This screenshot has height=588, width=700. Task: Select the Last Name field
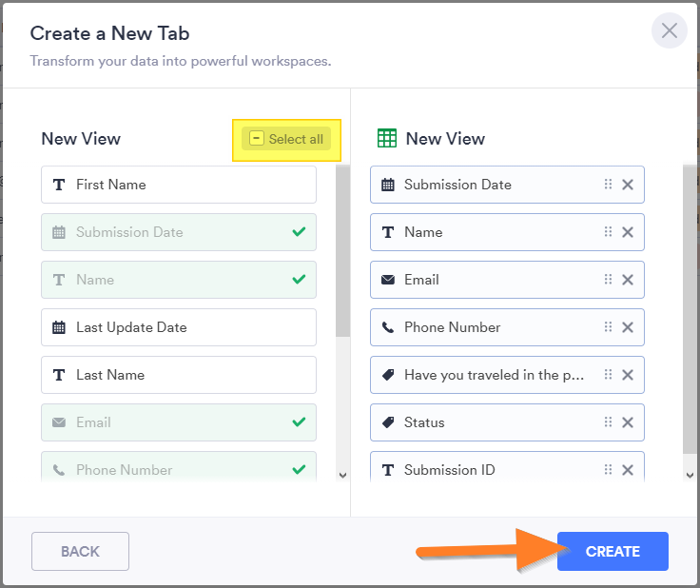[x=179, y=375]
